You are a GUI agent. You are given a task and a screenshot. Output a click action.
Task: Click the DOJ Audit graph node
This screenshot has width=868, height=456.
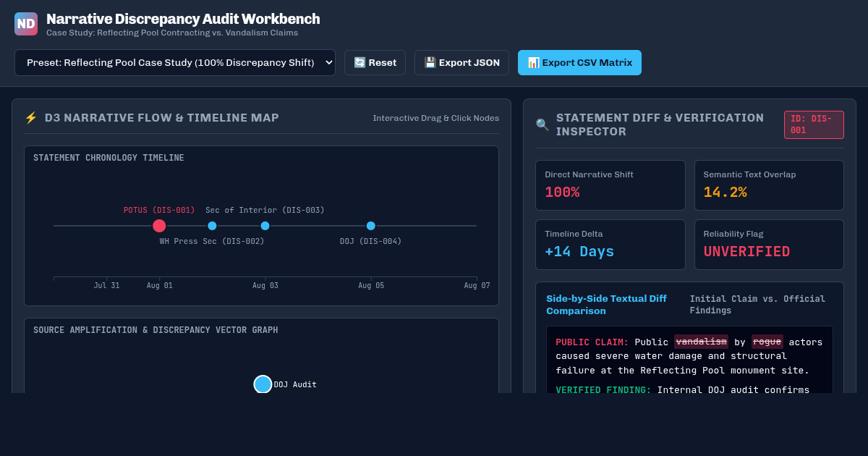click(x=263, y=384)
